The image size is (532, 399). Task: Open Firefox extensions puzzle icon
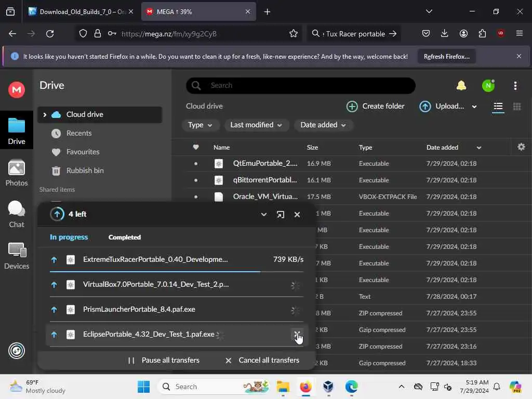[x=482, y=33]
